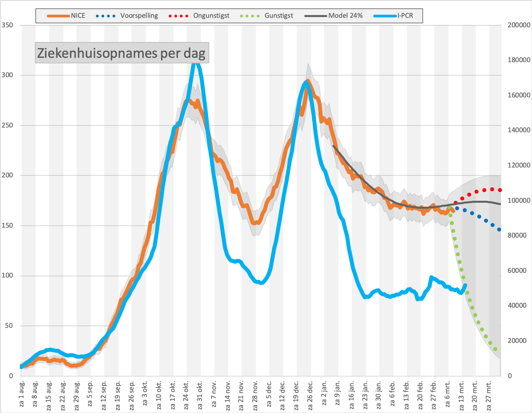This screenshot has height=413, width=532.
Task: Click the orange NICE legend line swatch
Action: (59, 16)
